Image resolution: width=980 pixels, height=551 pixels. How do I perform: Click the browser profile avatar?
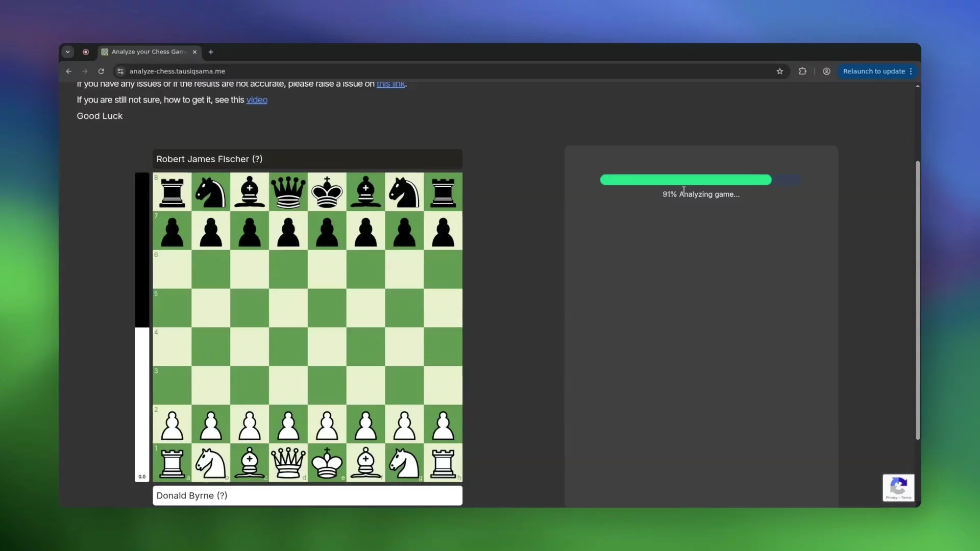tap(826, 71)
